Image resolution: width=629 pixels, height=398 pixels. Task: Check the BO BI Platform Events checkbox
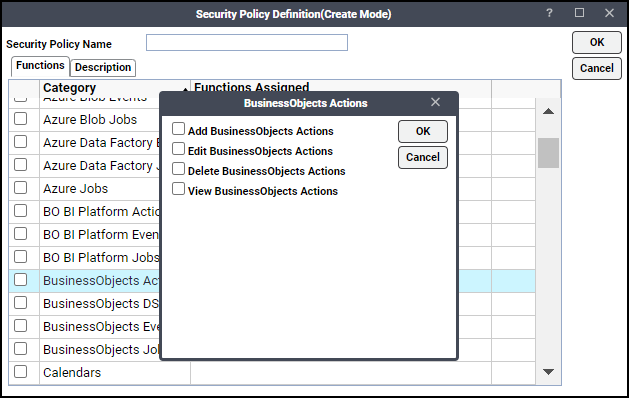20,234
